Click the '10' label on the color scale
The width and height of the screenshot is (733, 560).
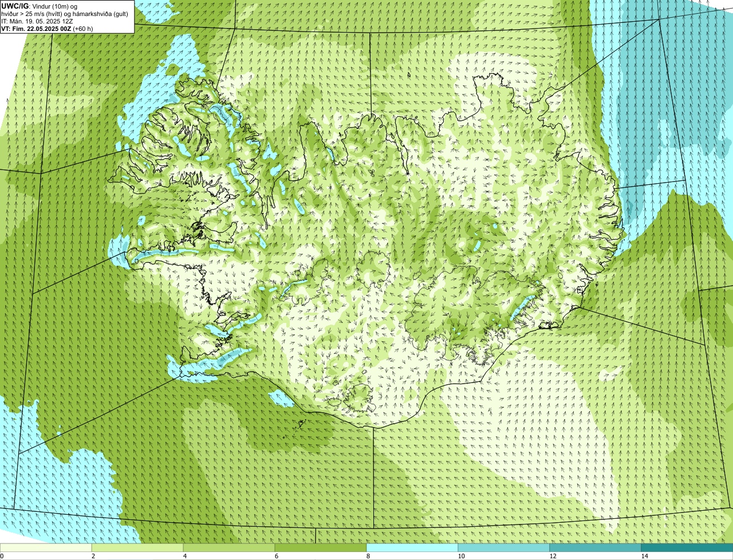[461, 556]
